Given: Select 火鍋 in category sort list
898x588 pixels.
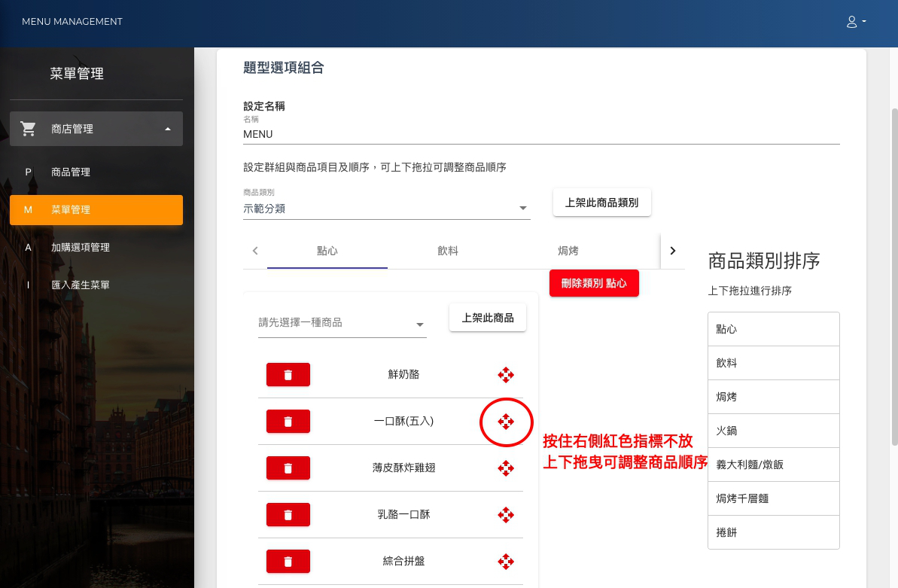Looking at the screenshot, I should (x=774, y=431).
